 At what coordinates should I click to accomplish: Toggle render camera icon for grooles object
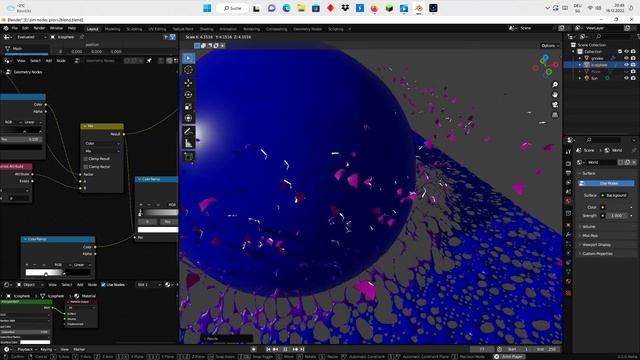[633, 58]
